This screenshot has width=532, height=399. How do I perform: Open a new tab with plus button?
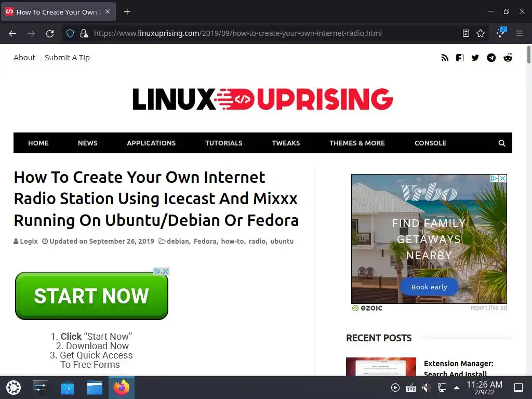pyautogui.click(x=127, y=12)
